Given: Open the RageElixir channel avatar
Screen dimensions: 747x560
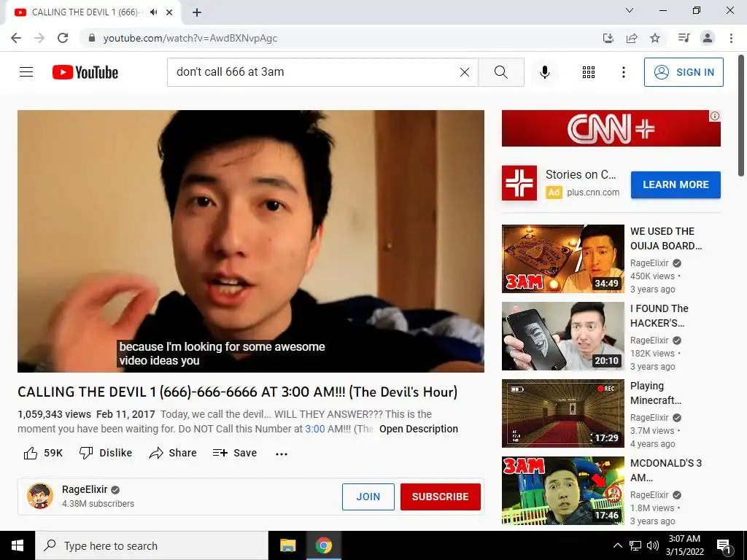Looking at the screenshot, I should pyautogui.click(x=40, y=496).
